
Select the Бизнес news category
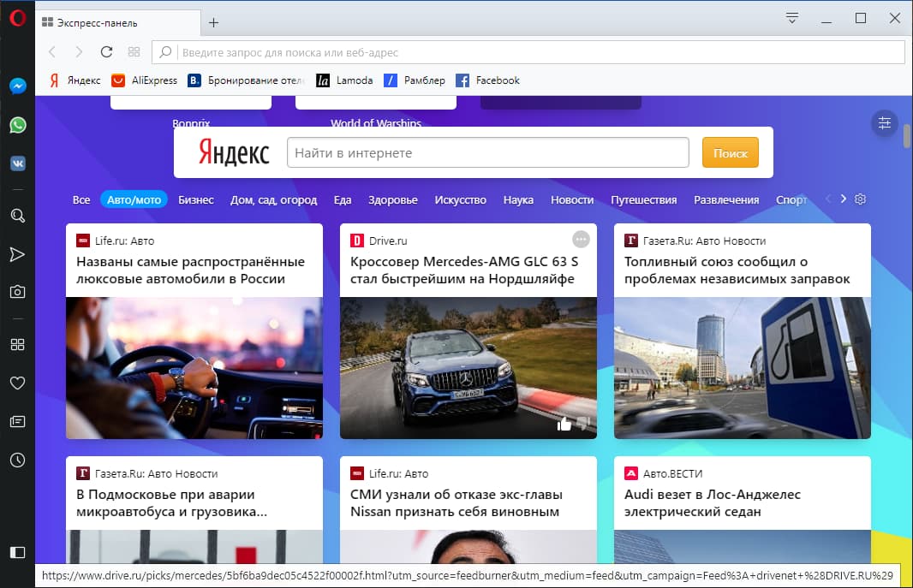pyautogui.click(x=195, y=199)
